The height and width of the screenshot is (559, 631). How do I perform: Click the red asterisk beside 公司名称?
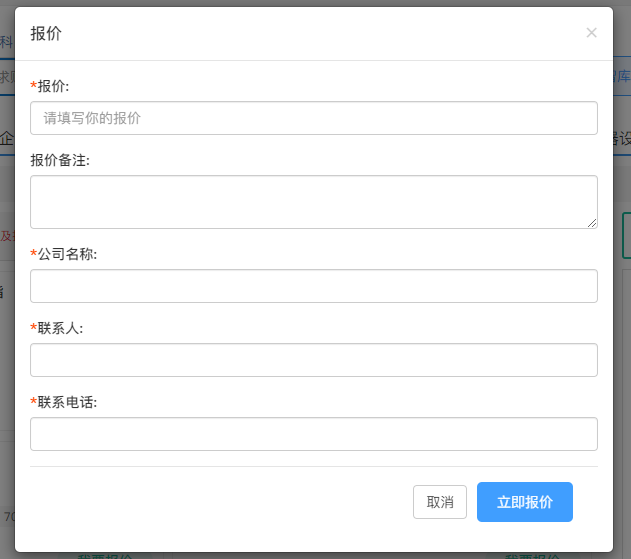(34, 254)
